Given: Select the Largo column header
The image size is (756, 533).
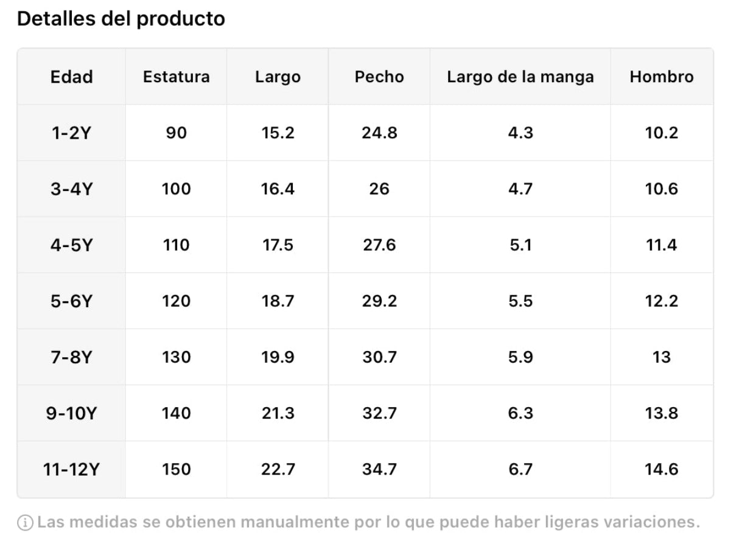Looking at the screenshot, I should (278, 77).
